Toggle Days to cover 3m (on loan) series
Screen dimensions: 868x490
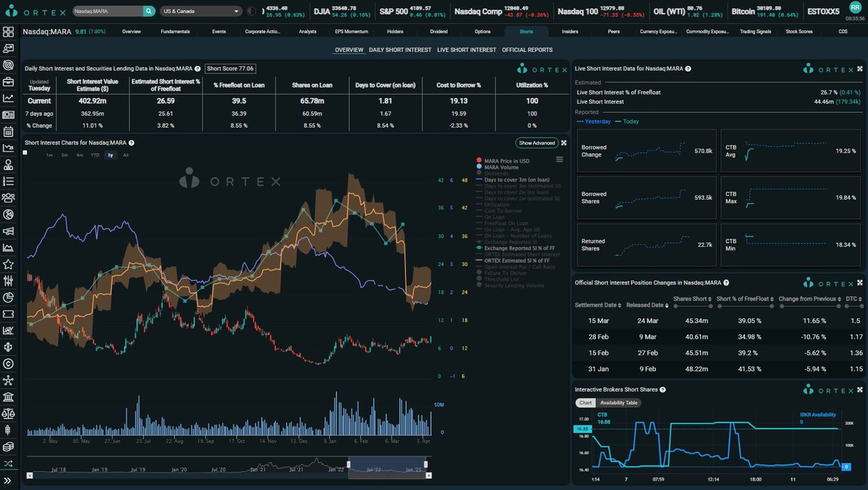coord(512,179)
